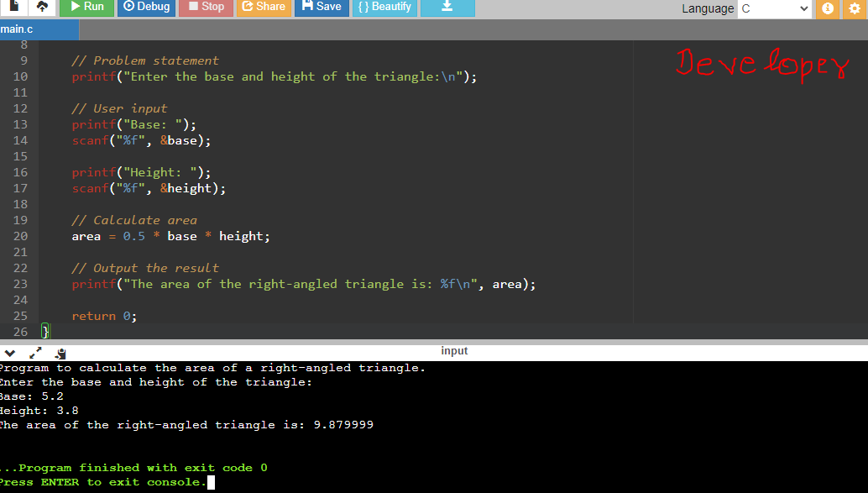868x493 pixels.
Task: Expand the console to fullscreen
Action: click(34, 354)
